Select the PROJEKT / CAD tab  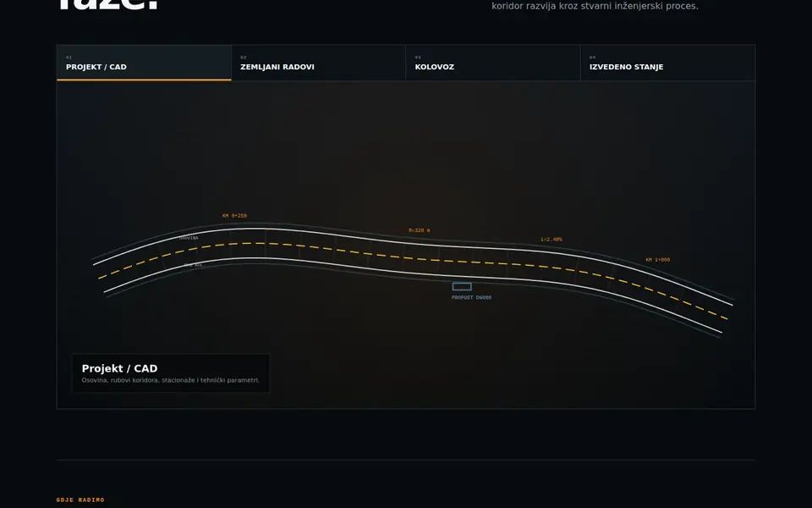144,63
